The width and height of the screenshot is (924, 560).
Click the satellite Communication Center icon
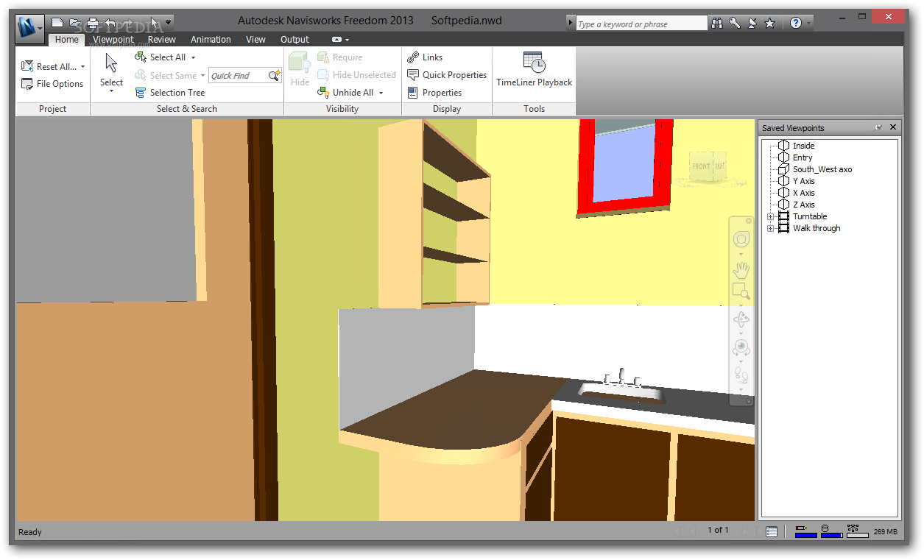[752, 23]
